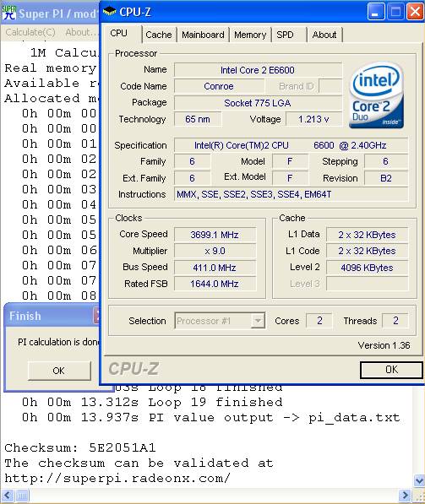
Task: Click the Bus Speed value '411.0 MHz'
Action: coord(215,268)
